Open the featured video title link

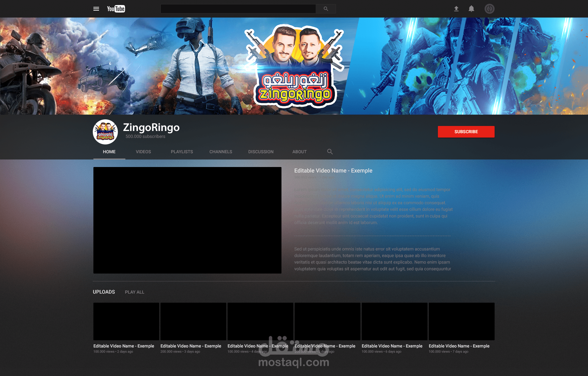point(333,171)
